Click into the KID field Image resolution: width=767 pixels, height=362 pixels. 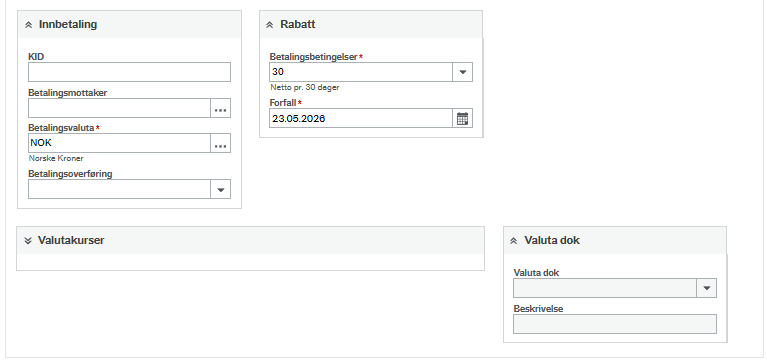coord(129,72)
